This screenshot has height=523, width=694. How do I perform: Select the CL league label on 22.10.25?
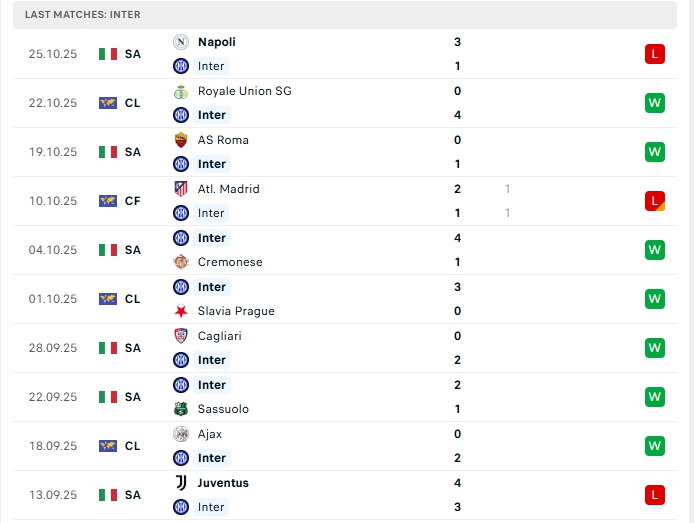(133, 103)
